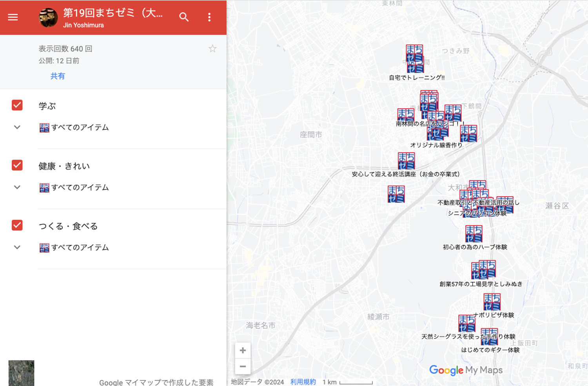The width and height of the screenshot is (588, 386).
Task: Click the 瀬谷区 label on map
Action: click(557, 206)
